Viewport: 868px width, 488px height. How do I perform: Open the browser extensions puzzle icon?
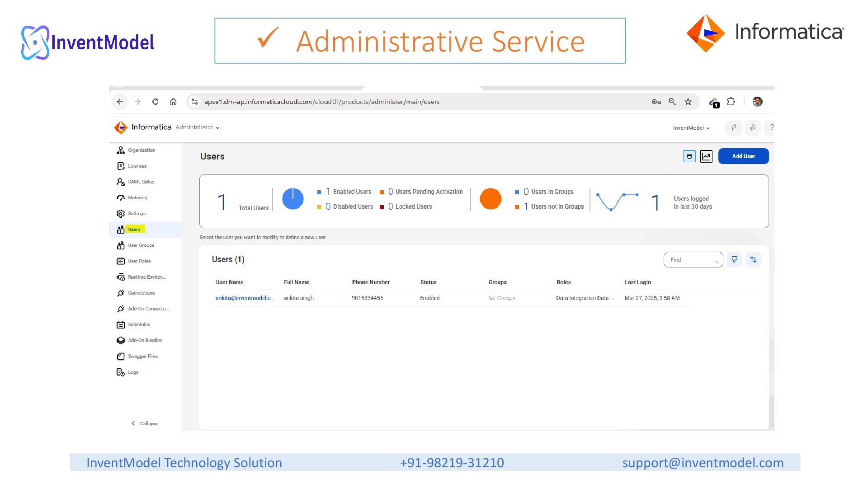pyautogui.click(x=731, y=102)
